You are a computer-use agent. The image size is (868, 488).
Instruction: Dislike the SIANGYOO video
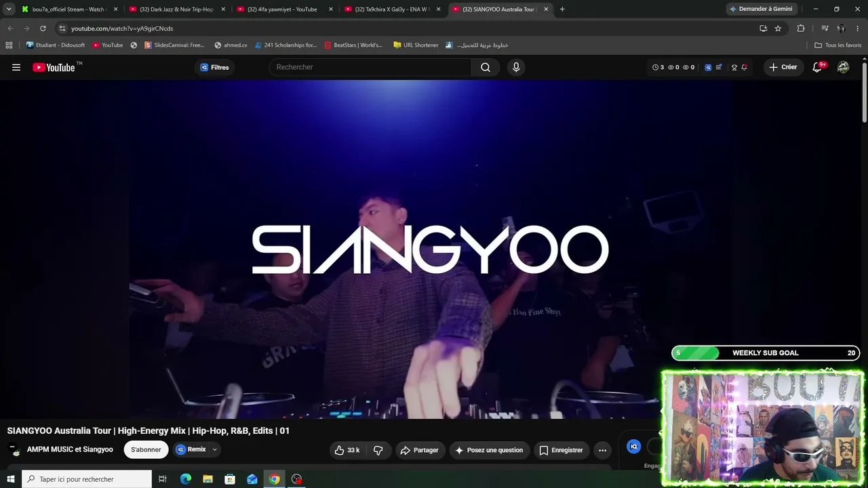378,450
